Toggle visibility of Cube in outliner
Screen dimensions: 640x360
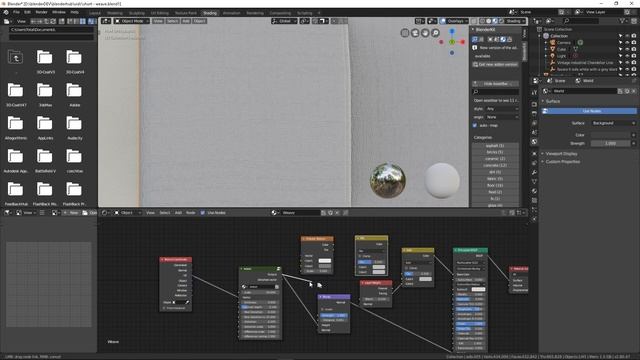point(627,49)
